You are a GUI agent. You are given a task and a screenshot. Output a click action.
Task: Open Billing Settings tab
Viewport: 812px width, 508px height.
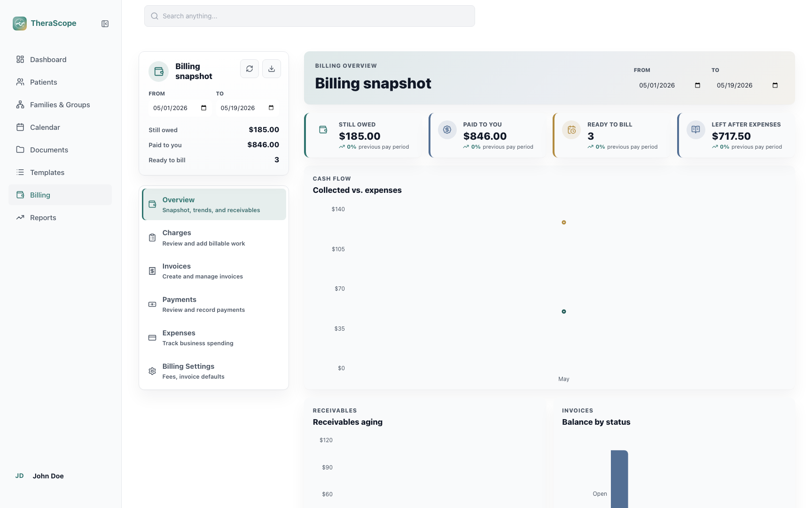click(x=214, y=371)
